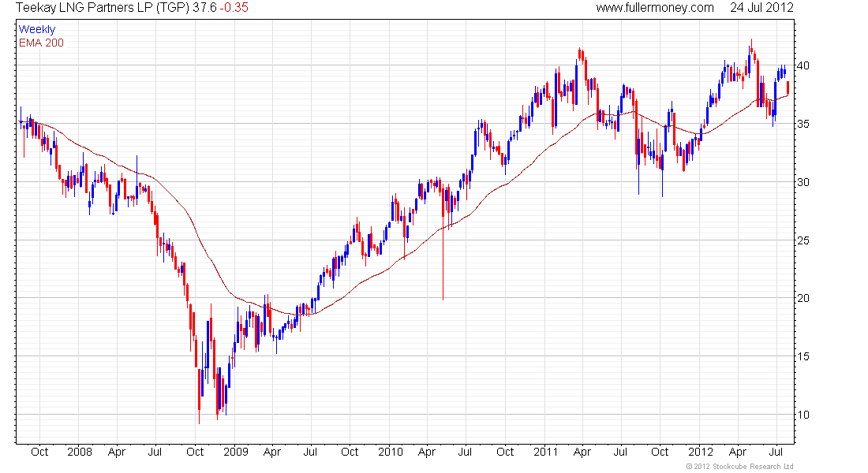Click the Oct label just before 2010

point(350,452)
